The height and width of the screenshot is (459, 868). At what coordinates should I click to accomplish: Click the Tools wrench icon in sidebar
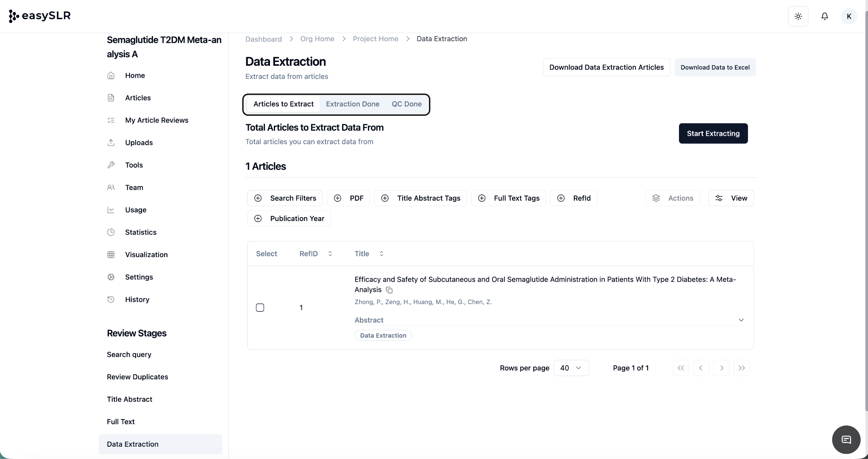pos(111,165)
